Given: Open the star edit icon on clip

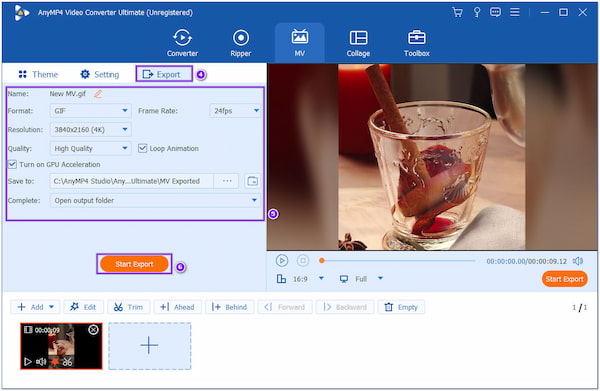Looking at the screenshot, I should click(55, 361).
